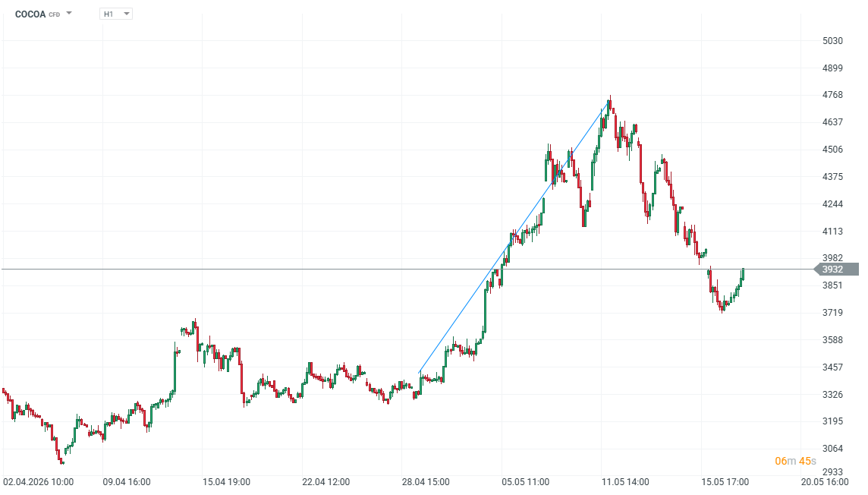Click the CFD label beside COCOA

pyautogui.click(x=55, y=15)
